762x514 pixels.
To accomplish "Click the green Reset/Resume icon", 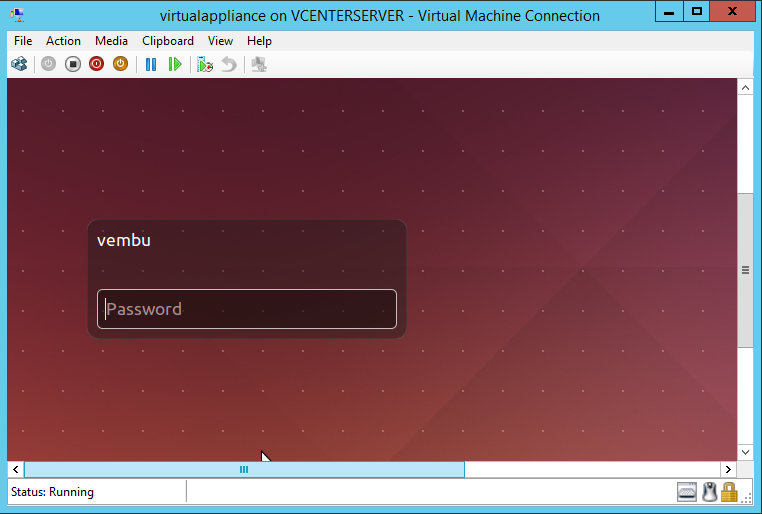I will tap(174, 64).
